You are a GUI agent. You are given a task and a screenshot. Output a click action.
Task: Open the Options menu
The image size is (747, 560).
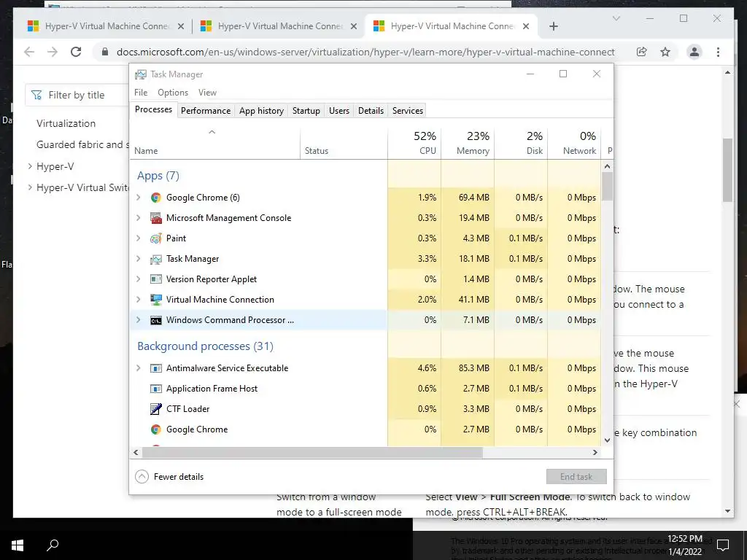point(173,93)
